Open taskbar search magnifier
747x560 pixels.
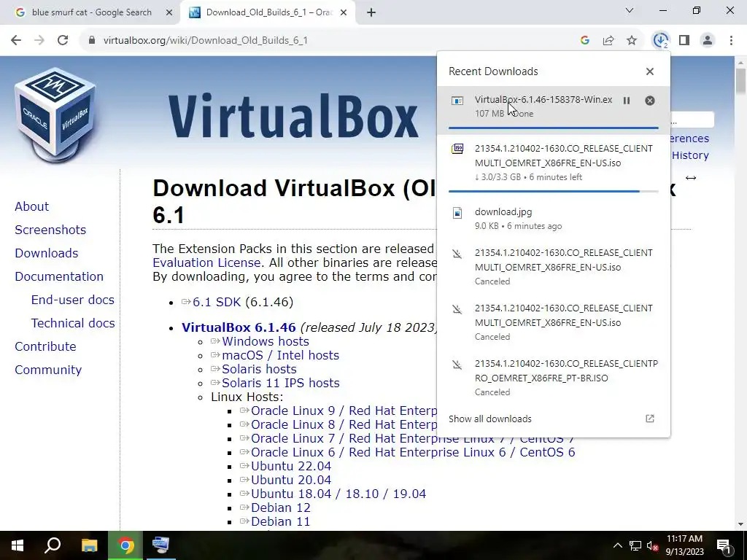(53, 545)
